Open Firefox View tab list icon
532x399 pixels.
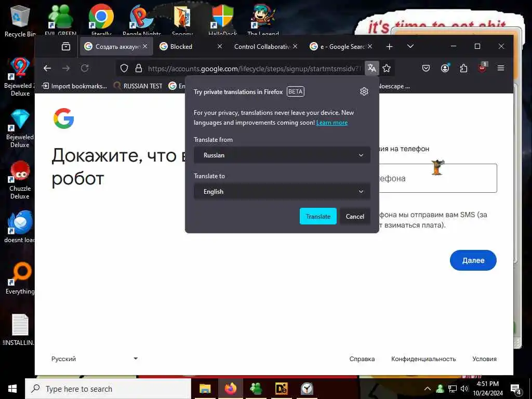pos(66,46)
